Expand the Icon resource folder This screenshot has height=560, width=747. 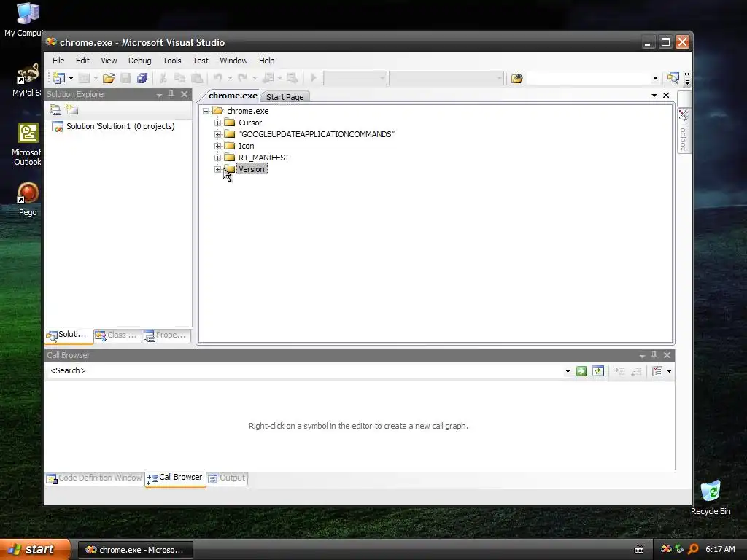217,146
